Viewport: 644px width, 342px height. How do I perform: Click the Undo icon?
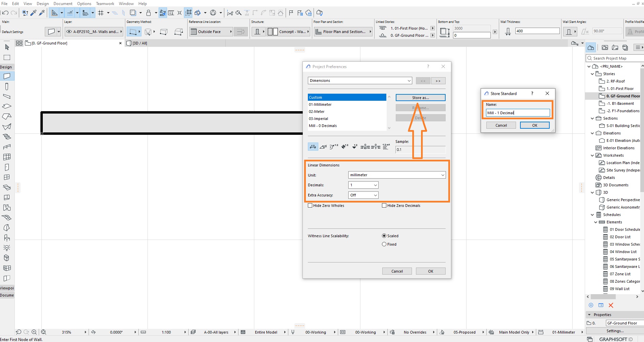(5, 13)
